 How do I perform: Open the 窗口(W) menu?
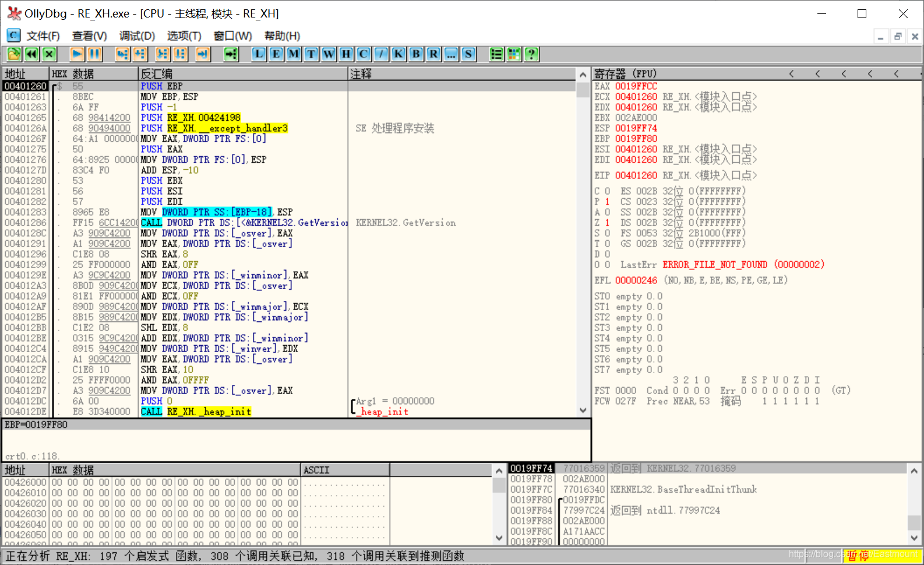coord(232,36)
